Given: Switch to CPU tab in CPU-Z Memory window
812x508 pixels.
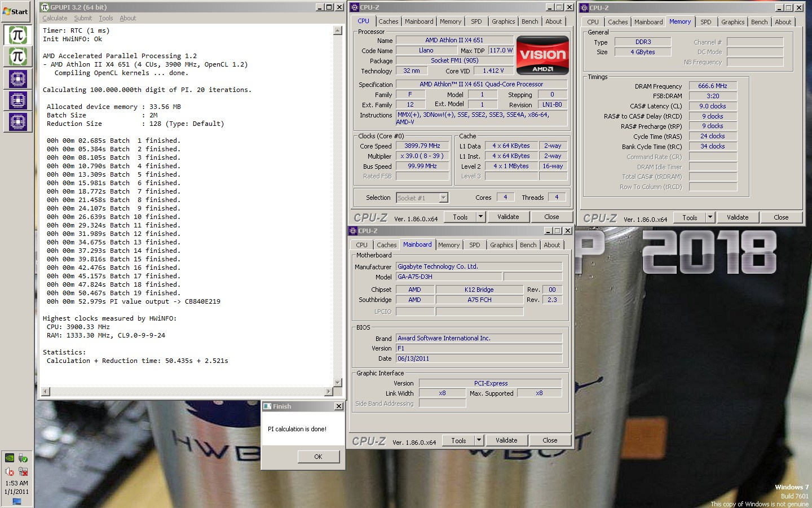Looking at the screenshot, I should pos(593,22).
